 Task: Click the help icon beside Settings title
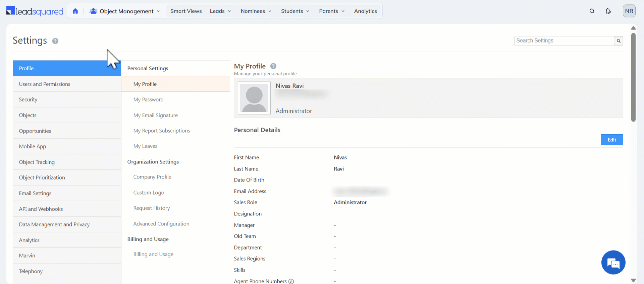(55, 41)
